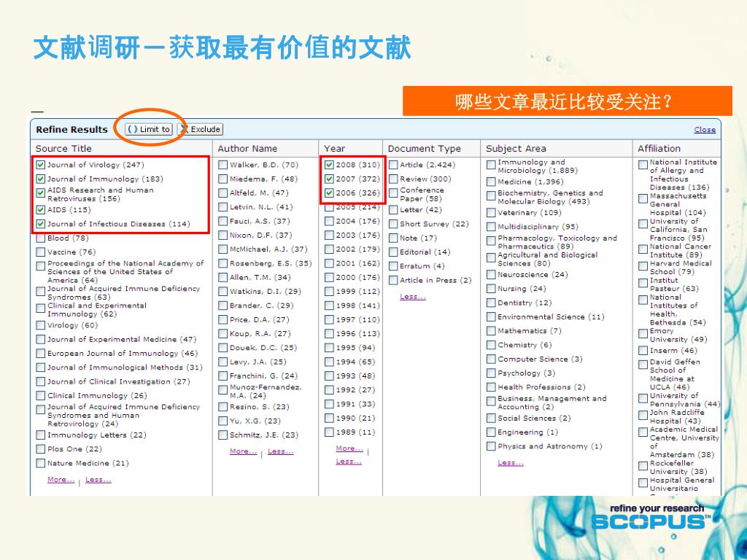Check Veterinary (109) subject area

coord(491,213)
